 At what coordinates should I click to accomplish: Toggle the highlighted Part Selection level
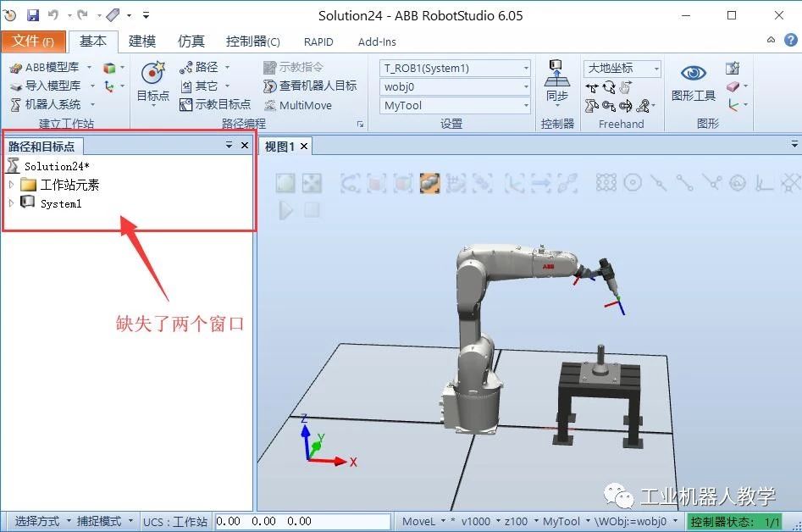click(429, 183)
